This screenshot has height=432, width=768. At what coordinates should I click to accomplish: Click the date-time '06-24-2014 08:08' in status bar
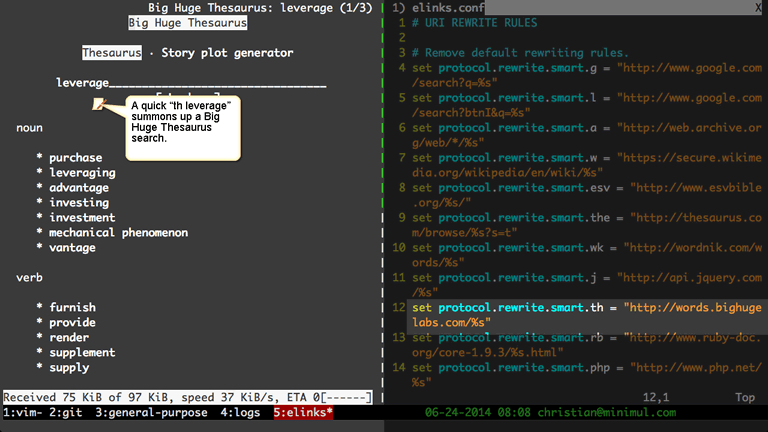coord(478,412)
